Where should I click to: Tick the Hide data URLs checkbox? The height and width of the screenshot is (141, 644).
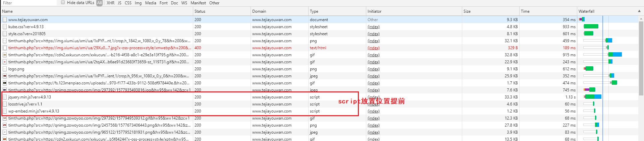(x=63, y=2)
